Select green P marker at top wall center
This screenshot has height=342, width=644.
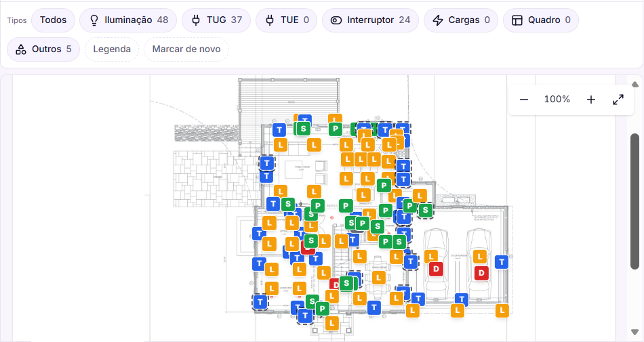(x=335, y=129)
